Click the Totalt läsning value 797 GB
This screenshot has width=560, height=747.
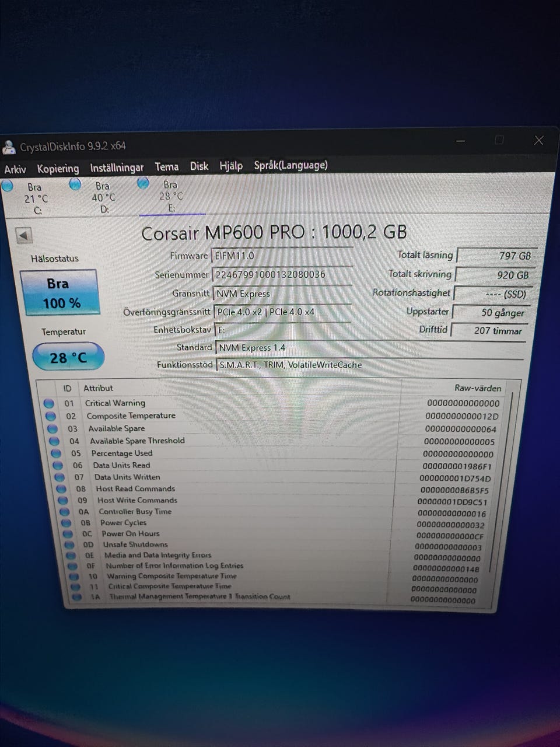496,256
